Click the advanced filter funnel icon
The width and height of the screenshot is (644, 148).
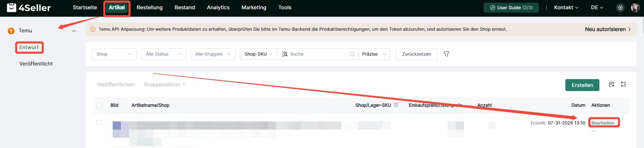point(447,54)
